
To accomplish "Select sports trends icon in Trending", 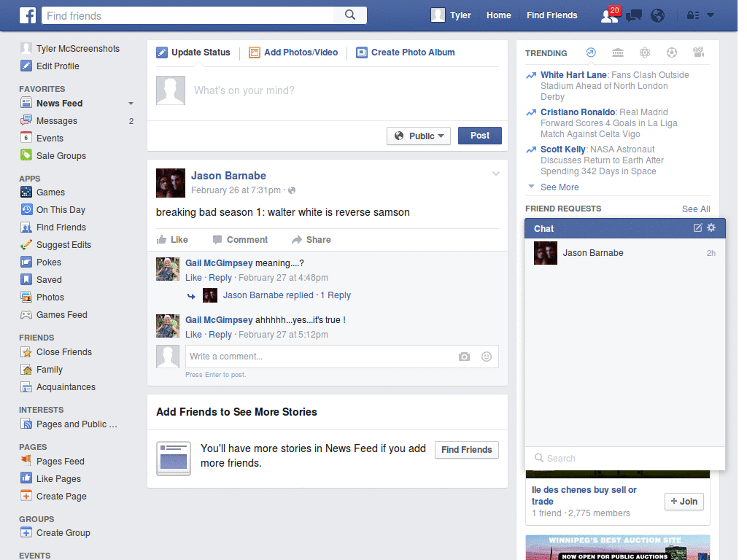I will (x=672, y=52).
